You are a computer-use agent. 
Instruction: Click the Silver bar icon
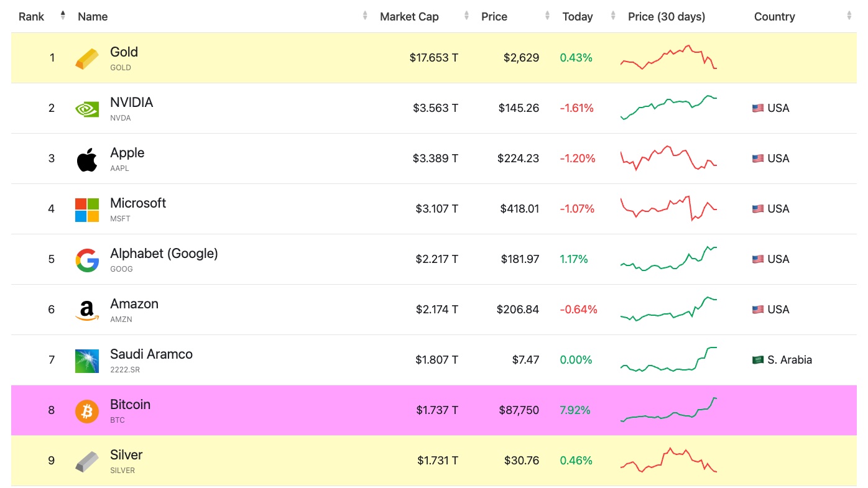tap(87, 461)
